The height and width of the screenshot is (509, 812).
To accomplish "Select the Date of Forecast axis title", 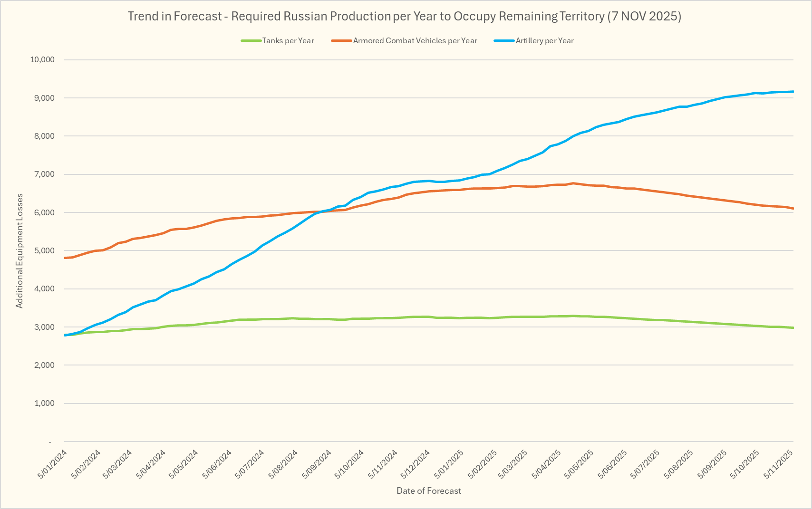I will pyautogui.click(x=429, y=491).
